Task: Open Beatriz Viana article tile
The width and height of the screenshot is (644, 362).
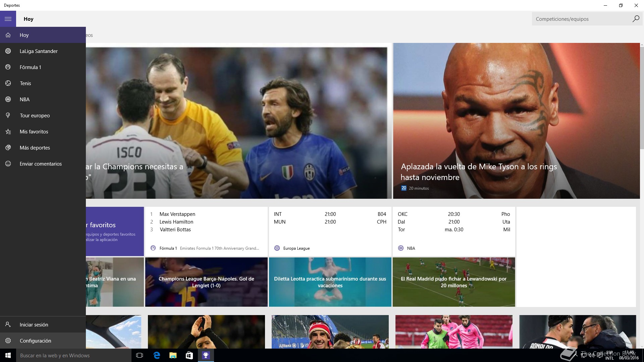Action: tap(115, 282)
